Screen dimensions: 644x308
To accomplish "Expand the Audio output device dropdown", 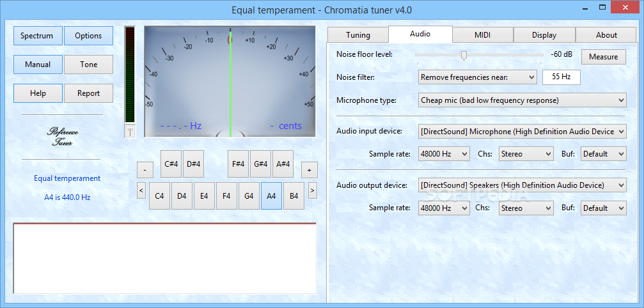I will pos(522,185).
